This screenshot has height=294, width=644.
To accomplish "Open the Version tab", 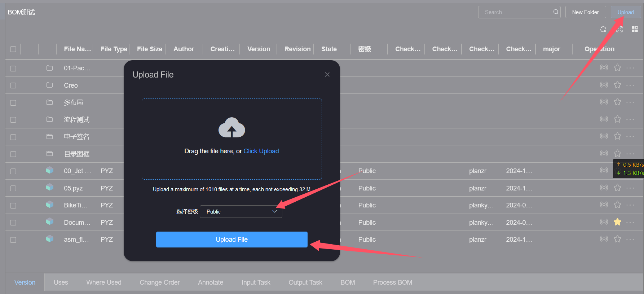I will [x=25, y=282].
